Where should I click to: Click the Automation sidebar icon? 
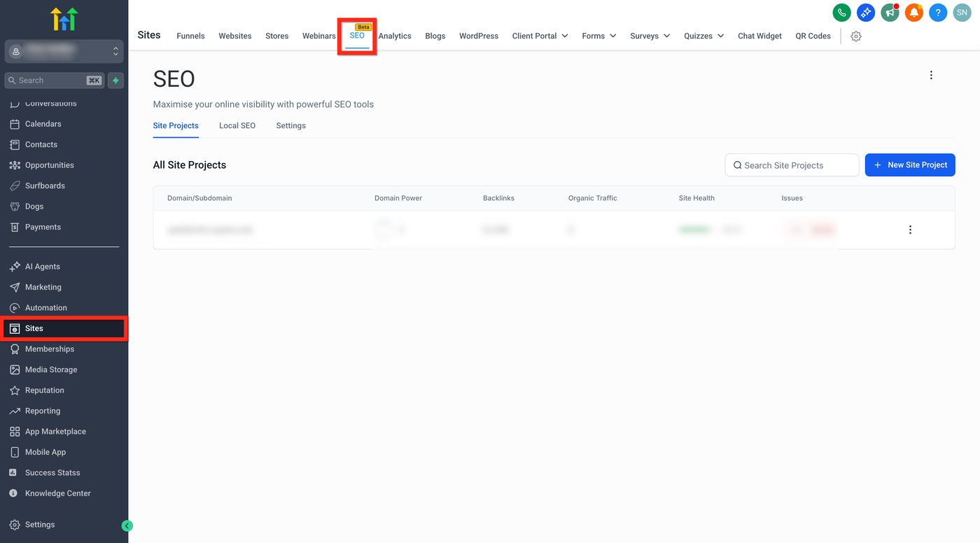tap(15, 308)
